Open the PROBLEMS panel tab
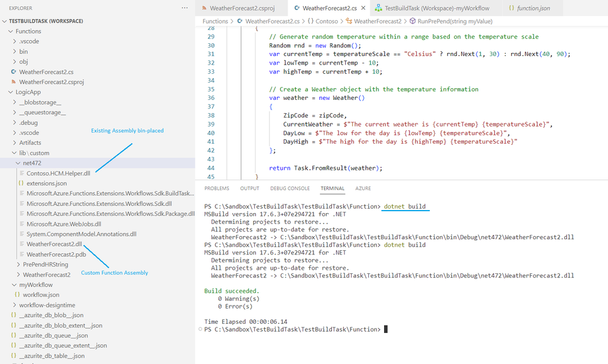Image resolution: width=608 pixels, height=364 pixels. pos(217,189)
